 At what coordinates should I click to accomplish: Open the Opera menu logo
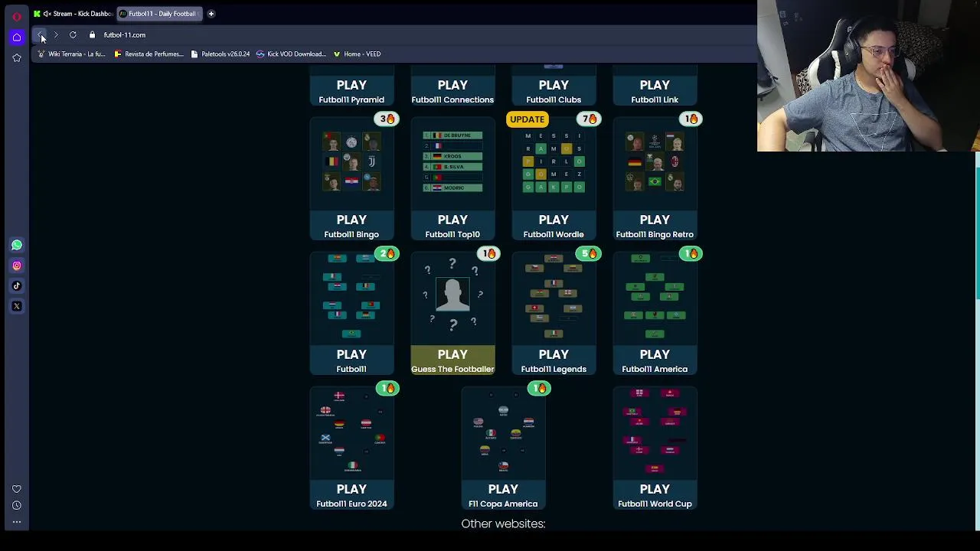pyautogui.click(x=17, y=16)
